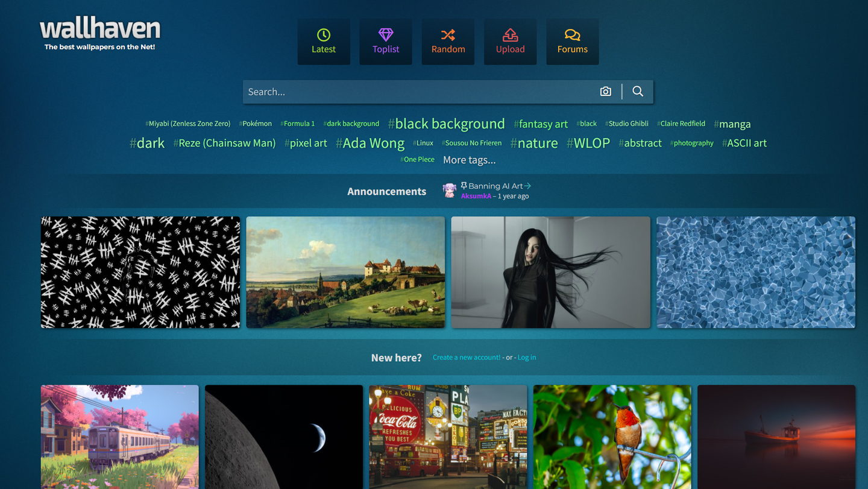Click the #dark tag
This screenshot has height=489, width=868.
pos(147,143)
